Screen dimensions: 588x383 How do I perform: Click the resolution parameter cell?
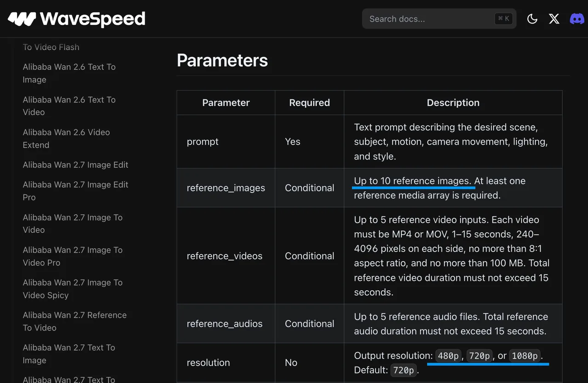(226, 363)
